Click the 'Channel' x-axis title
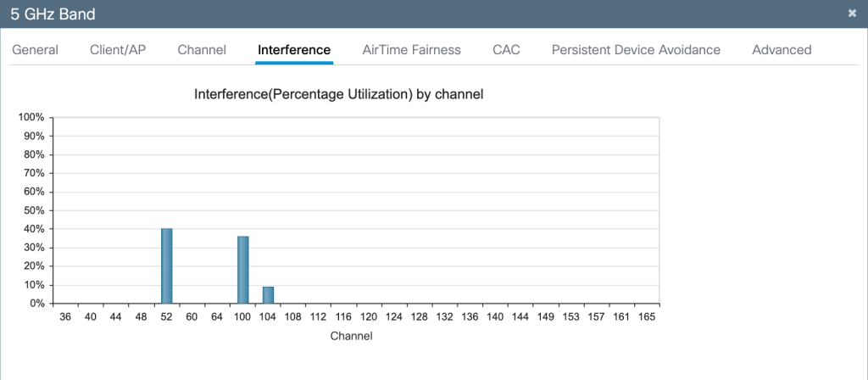 [350, 336]
